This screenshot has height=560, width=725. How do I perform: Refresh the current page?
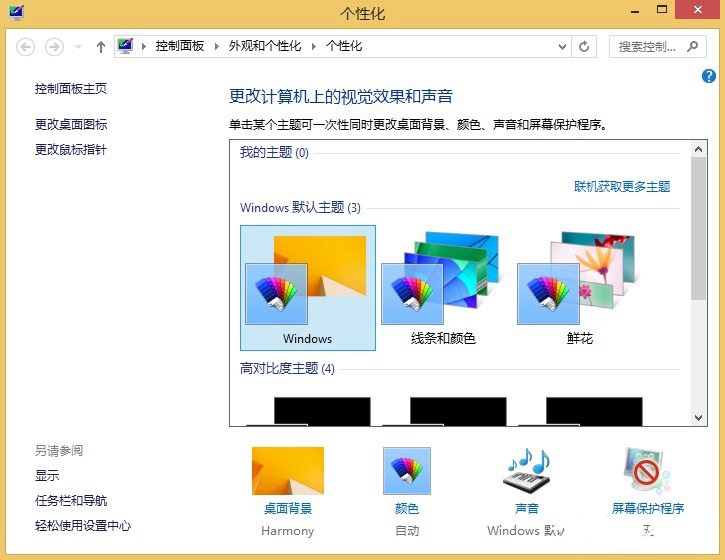(x=584, y=47)
